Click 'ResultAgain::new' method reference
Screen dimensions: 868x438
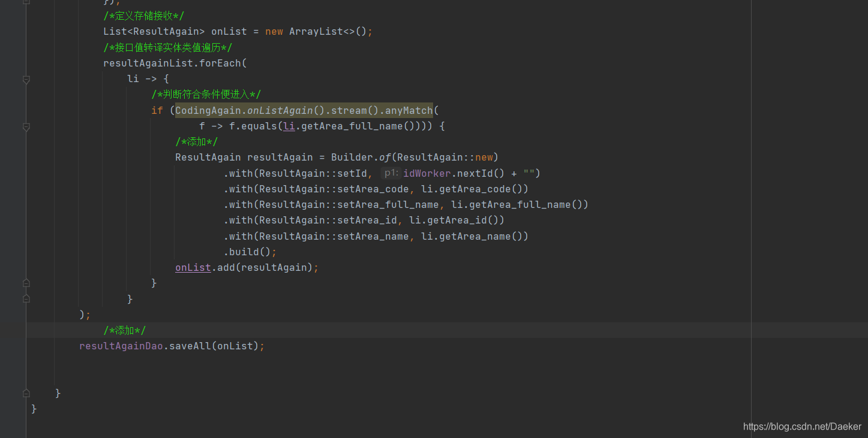click(x=445, y=158)
